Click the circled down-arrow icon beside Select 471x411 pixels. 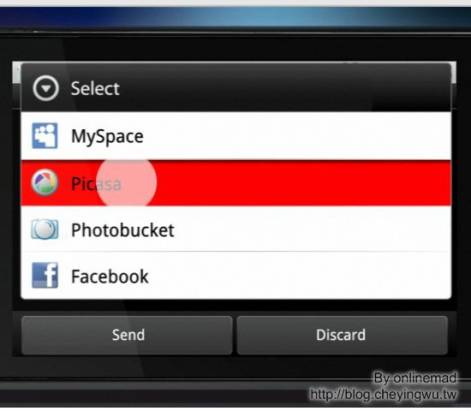click(x=46, y=88)
